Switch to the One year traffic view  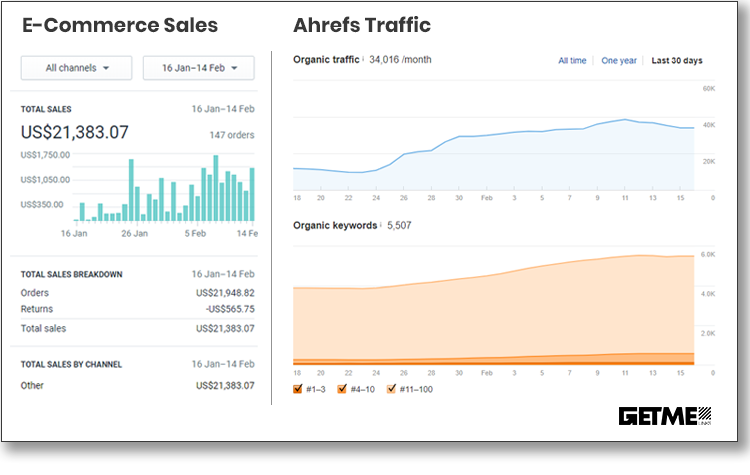pyautogui.click(x=619, y=61)
